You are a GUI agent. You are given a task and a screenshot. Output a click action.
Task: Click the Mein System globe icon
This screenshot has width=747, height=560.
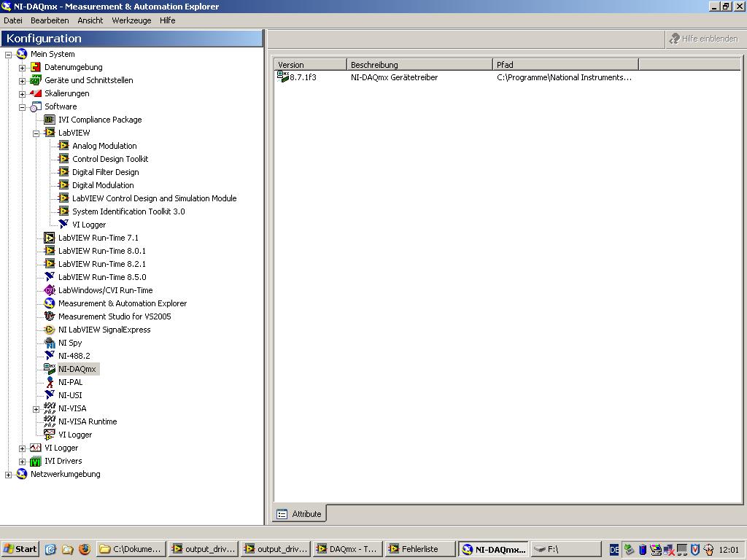pos(22,54)
